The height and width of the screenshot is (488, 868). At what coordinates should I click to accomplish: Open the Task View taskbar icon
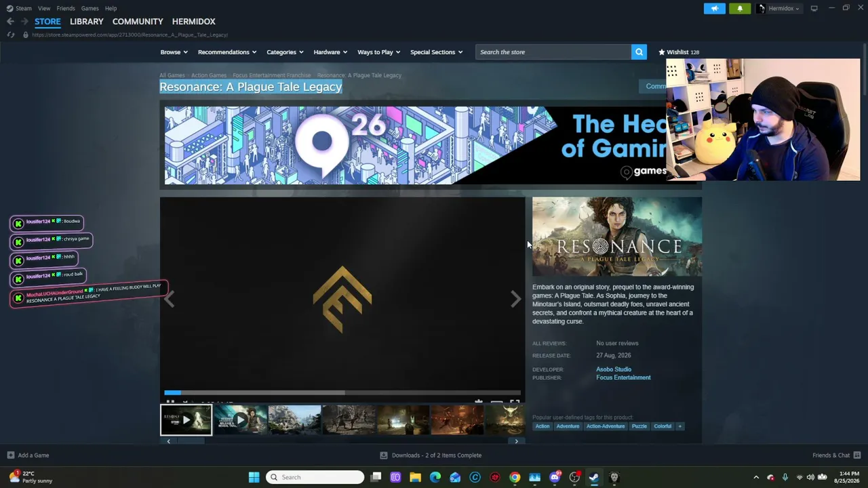point(376,477)
